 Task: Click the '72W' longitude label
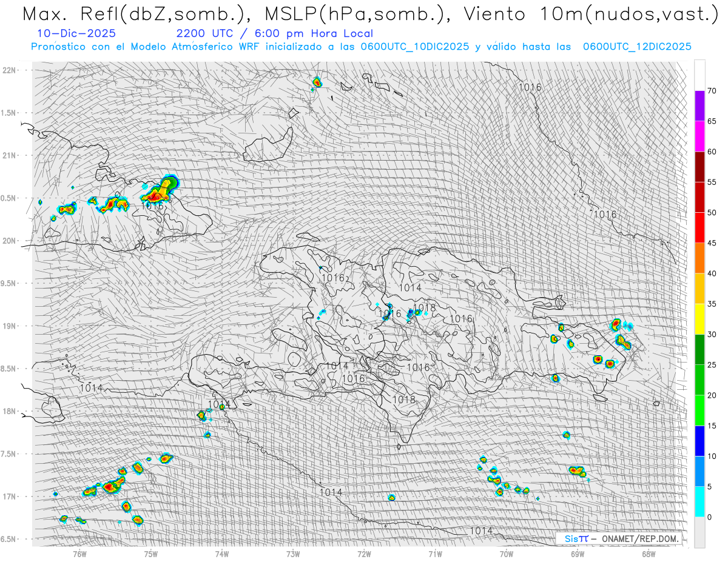pos(364,554)
